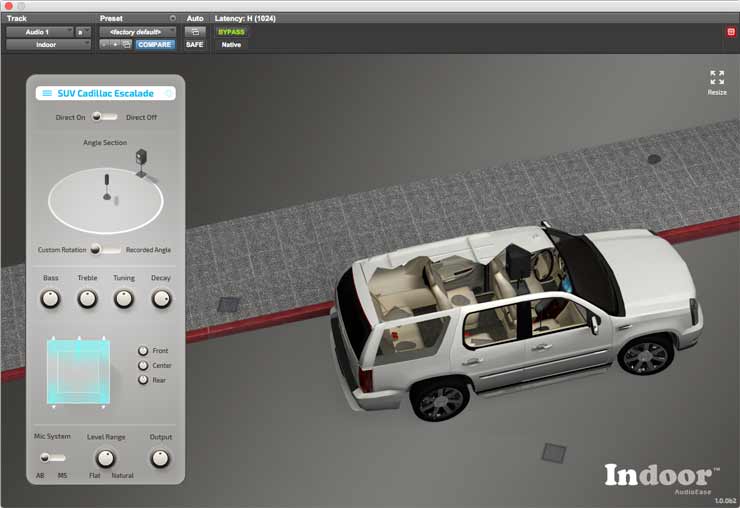Toggle the Mic System AB/MS switch

[x=52, y=457]
